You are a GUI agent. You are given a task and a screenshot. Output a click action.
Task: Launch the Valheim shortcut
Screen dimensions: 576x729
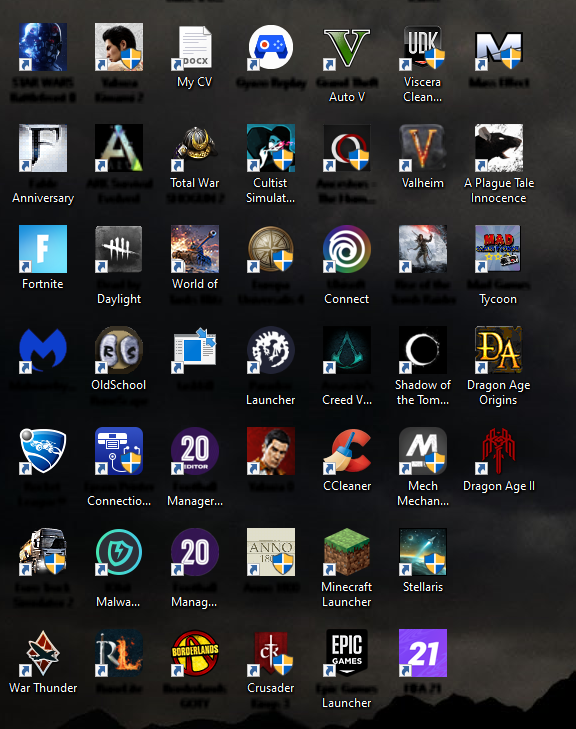click(x=423, y=148)
